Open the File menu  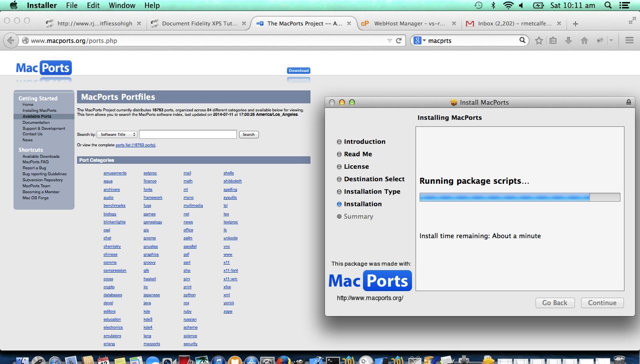click(71, 5)
